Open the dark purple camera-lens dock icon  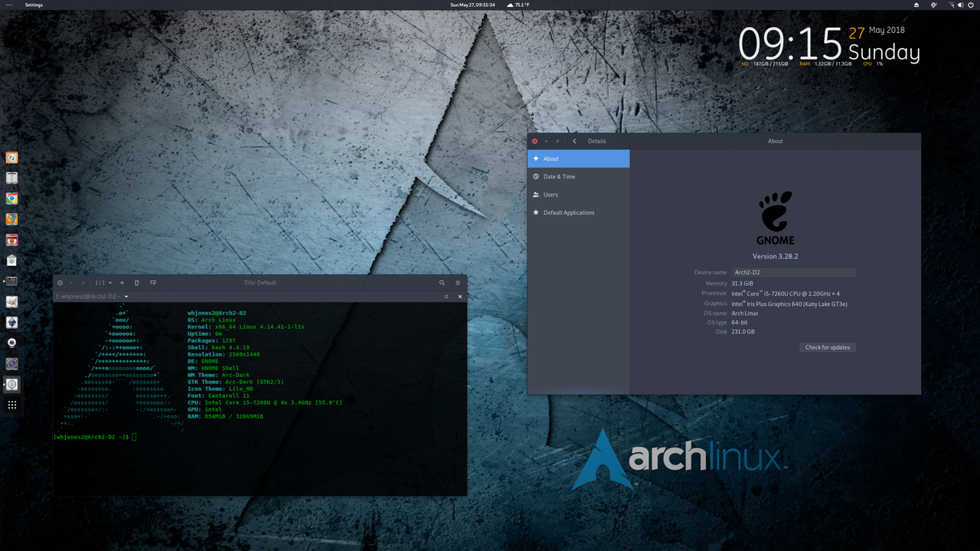[11, 364]
